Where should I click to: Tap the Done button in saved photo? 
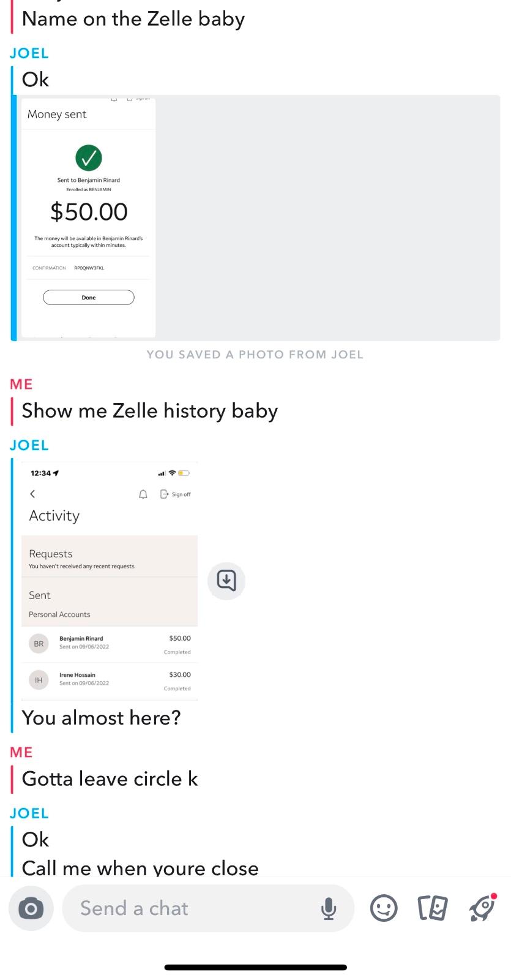[89, 298]
